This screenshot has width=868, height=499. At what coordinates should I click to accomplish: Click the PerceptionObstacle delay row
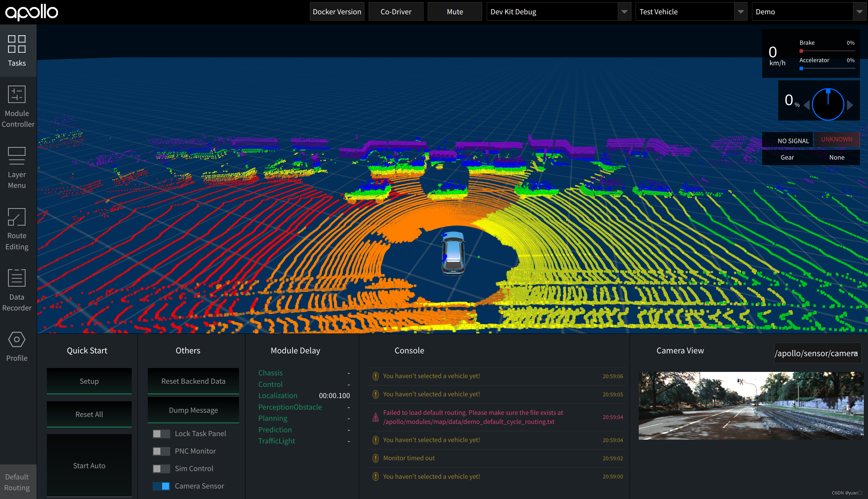pyautogui.click(x=304, y=407)
